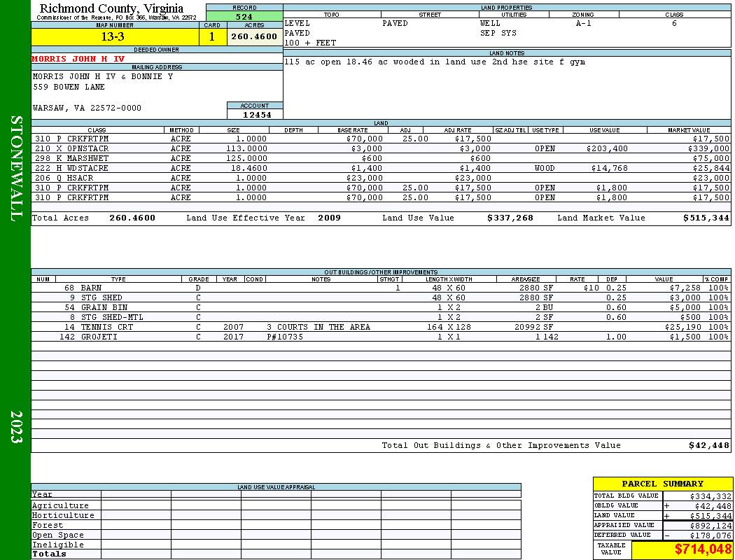
Task: Click Total Out Buildings value $42,448
Action: 708,446
